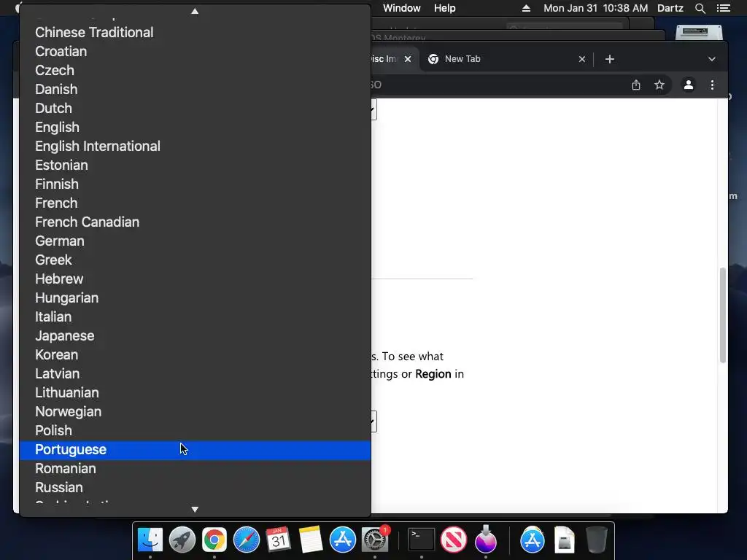Open Google Chrome in the dock
This screenshot has height=560, width=747.
214,540
